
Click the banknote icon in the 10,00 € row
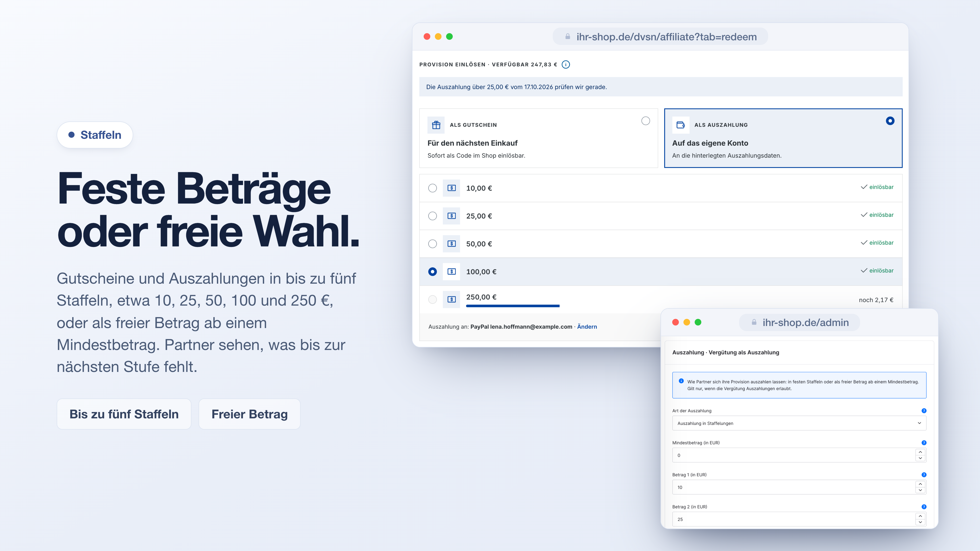click(451, 188)
